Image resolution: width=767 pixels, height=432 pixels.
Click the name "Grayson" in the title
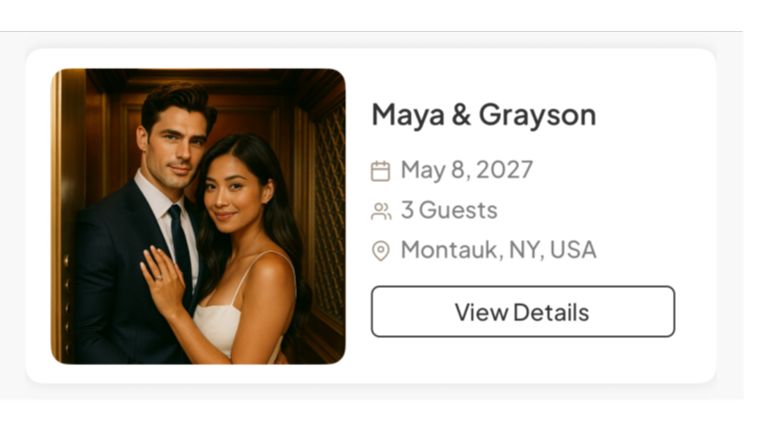click(537, 115)
